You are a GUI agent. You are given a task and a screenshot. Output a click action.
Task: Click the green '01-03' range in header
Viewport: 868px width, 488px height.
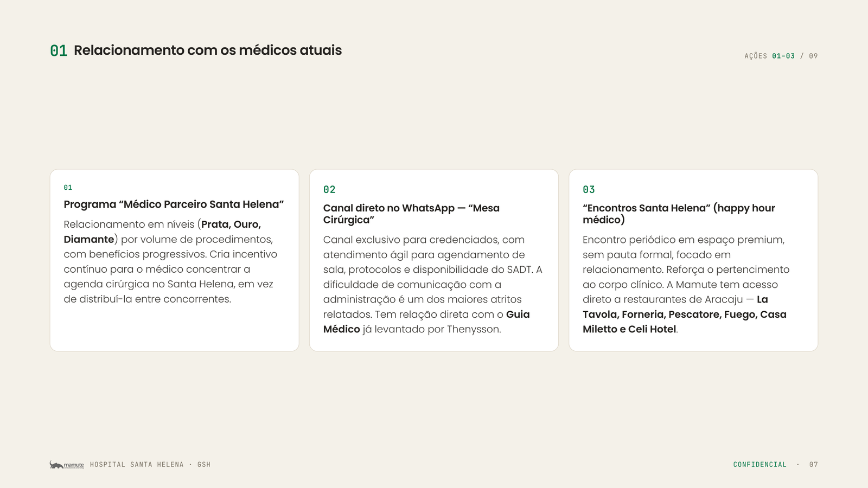(783, 56)
